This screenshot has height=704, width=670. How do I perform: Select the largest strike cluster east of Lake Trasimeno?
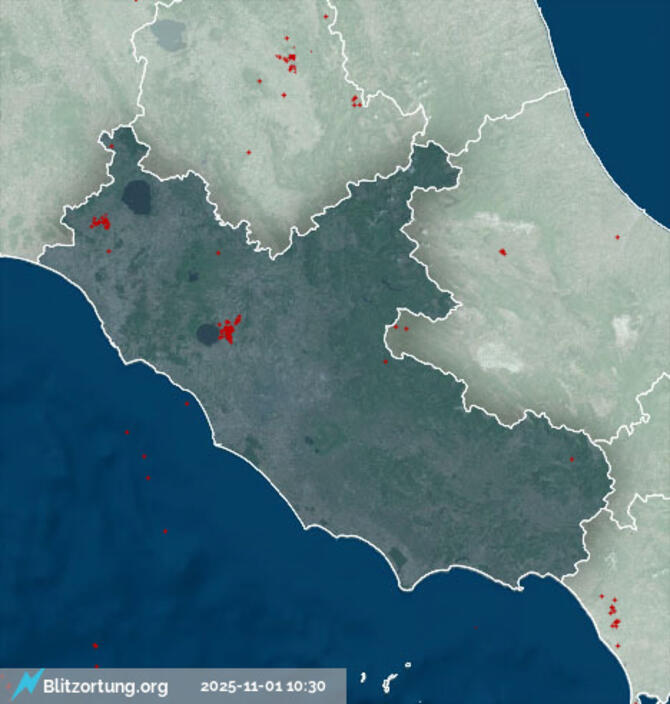[289, 62]
